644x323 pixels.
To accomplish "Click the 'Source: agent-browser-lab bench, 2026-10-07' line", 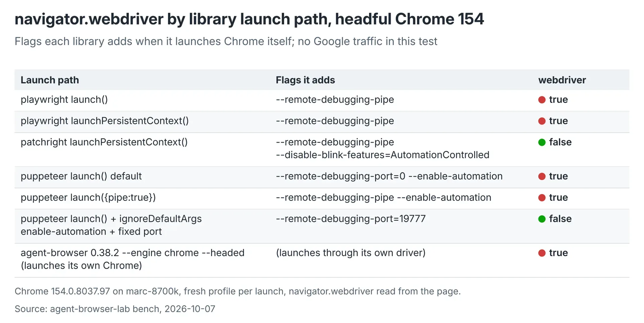I will [x=115, y=309].
